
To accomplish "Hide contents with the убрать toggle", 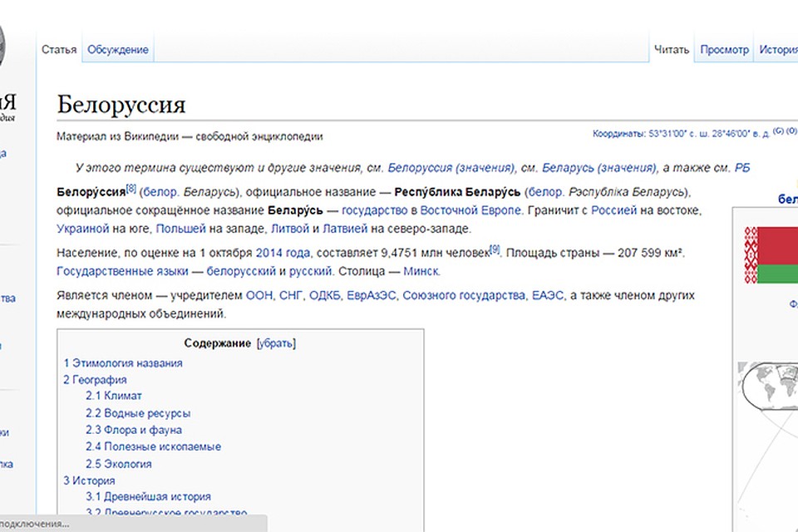I will tap(276, 343).
